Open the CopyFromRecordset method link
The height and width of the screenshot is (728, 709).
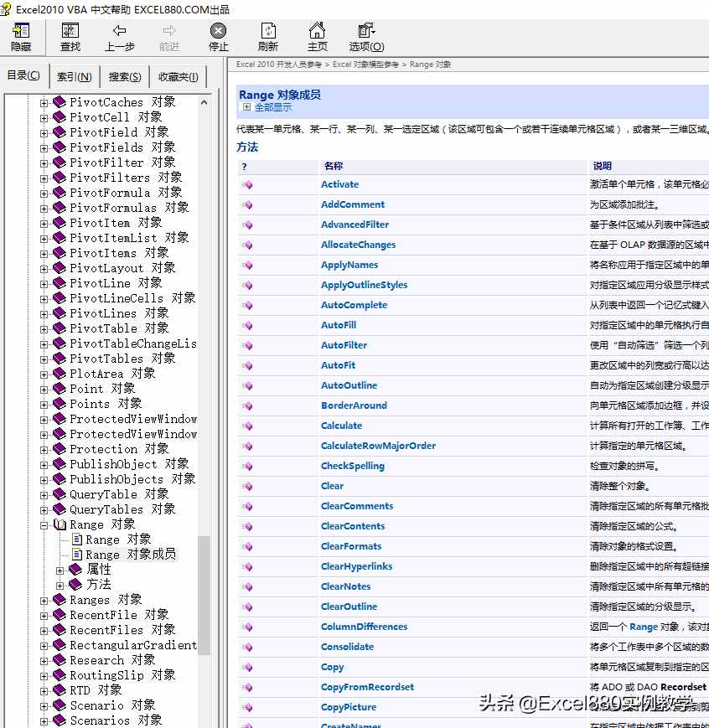367,687
